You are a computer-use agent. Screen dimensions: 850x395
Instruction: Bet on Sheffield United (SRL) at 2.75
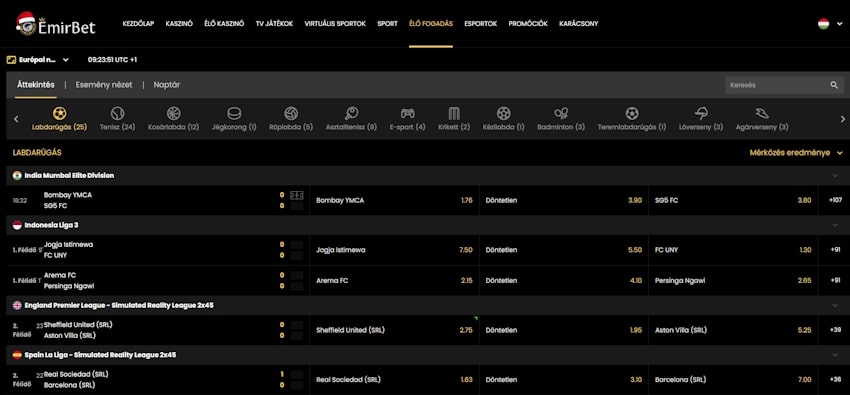click(394, 330)
